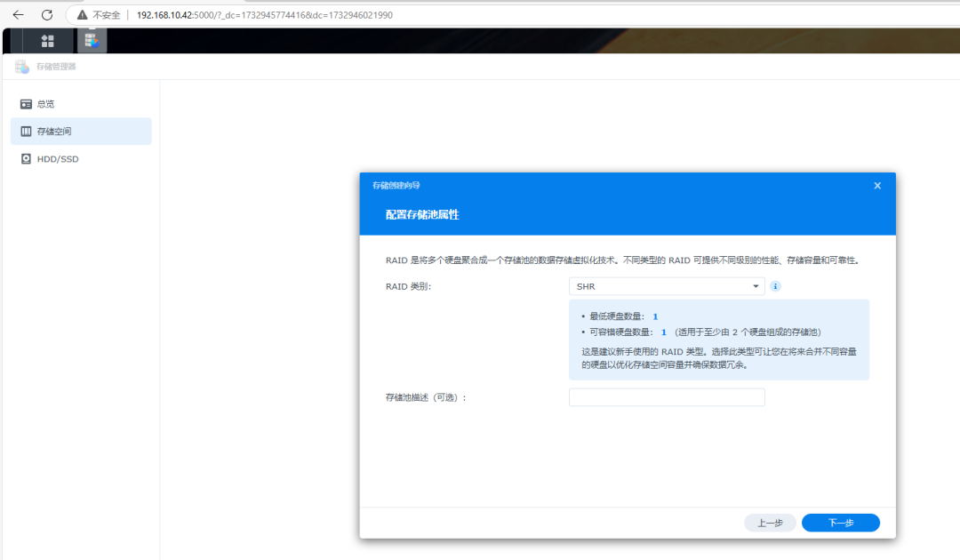
Task: Click the 不安全 security warning icon
Action: 83,15
